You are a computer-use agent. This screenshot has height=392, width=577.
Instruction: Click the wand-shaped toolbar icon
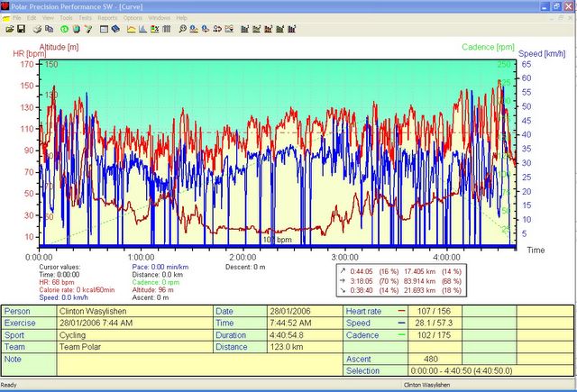88,29
